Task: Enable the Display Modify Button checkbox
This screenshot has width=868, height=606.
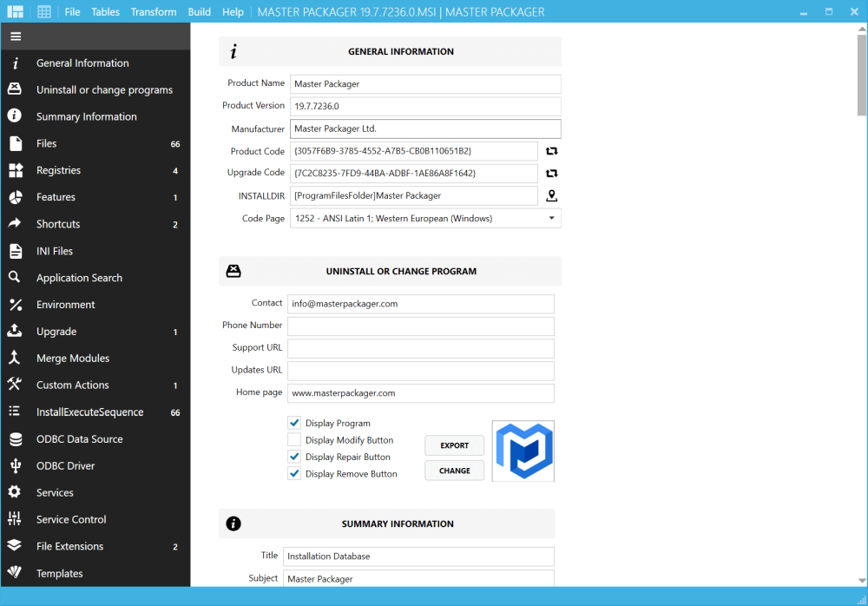Action: (294, 440)
